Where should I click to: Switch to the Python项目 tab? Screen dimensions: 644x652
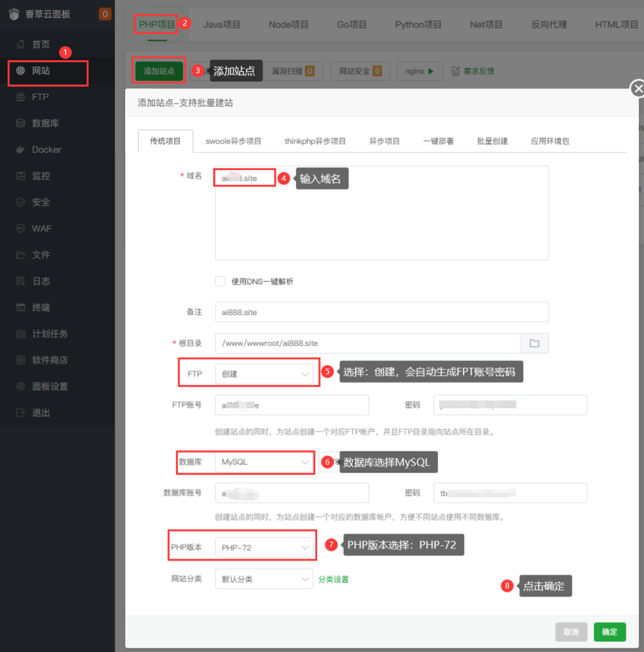coord(418,24)
